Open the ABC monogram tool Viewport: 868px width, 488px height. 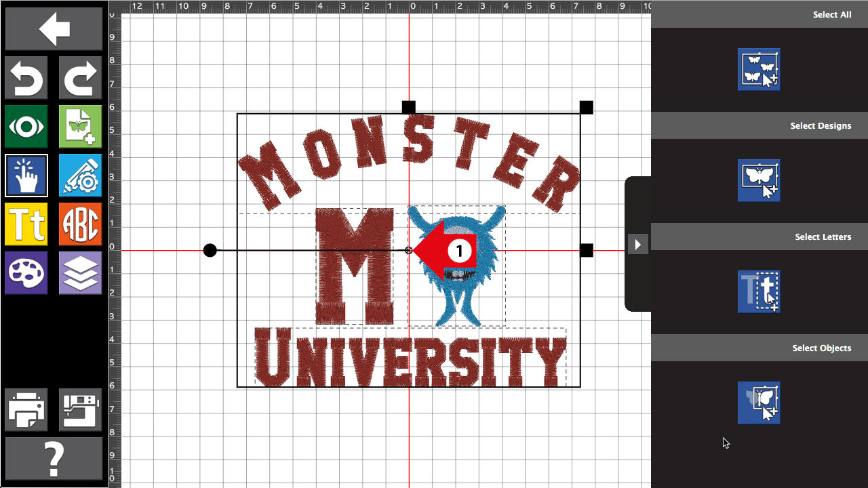[x=80, y=224]
